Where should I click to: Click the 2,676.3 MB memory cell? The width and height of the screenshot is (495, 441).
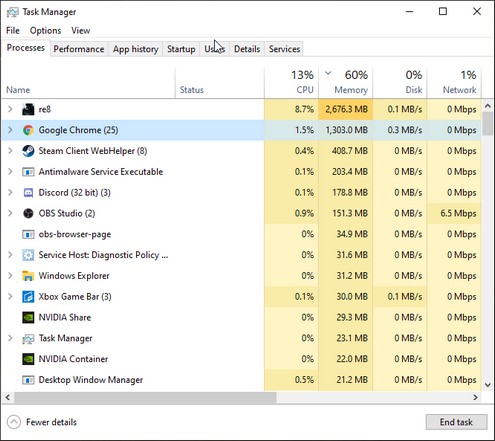click(x=346, y=109)
